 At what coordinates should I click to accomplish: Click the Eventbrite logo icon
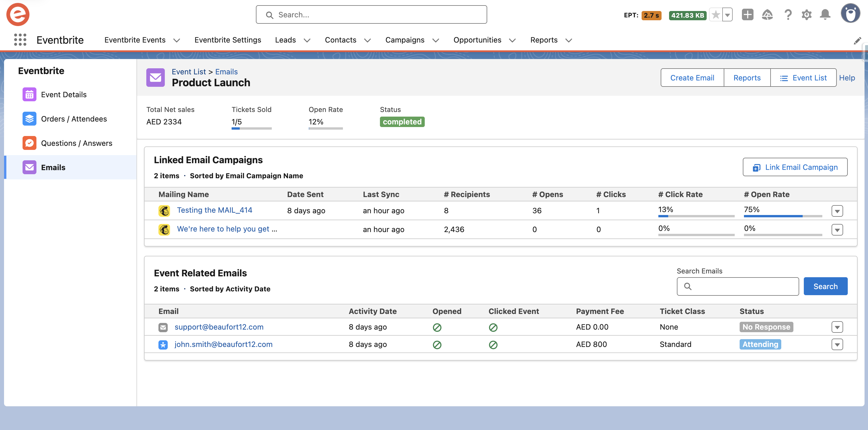pyautogui.click(x=18, y=14)
